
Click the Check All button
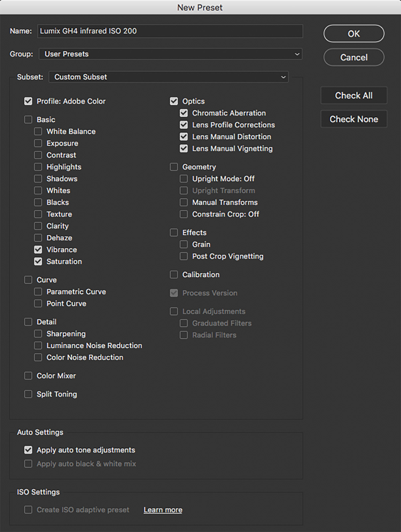(354, 95)
